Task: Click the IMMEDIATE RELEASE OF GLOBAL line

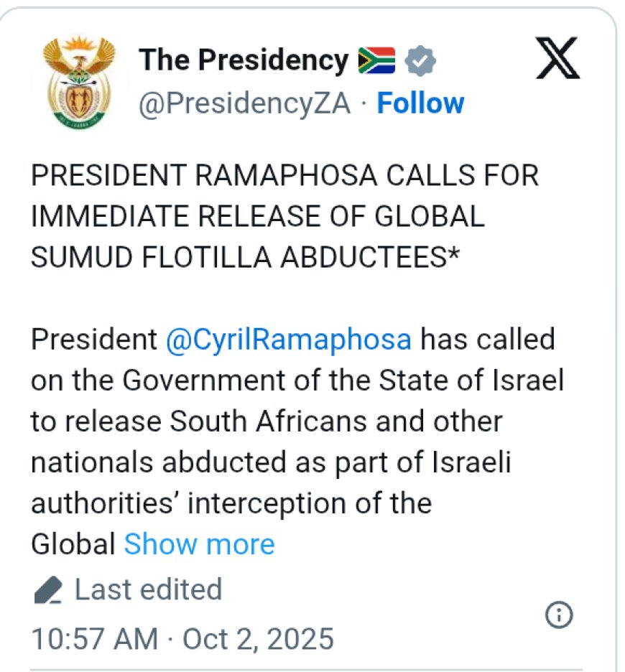Action: click(257, 216)
